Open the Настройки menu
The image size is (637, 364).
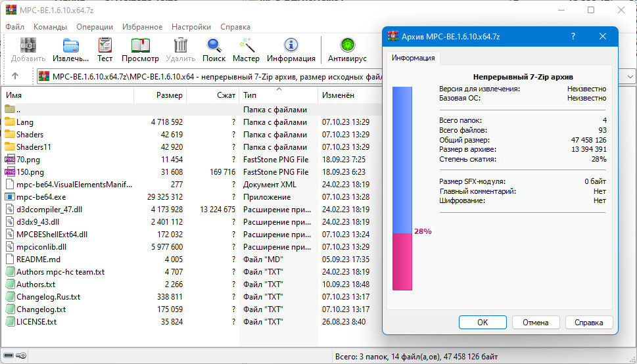[x=191, y=27]
